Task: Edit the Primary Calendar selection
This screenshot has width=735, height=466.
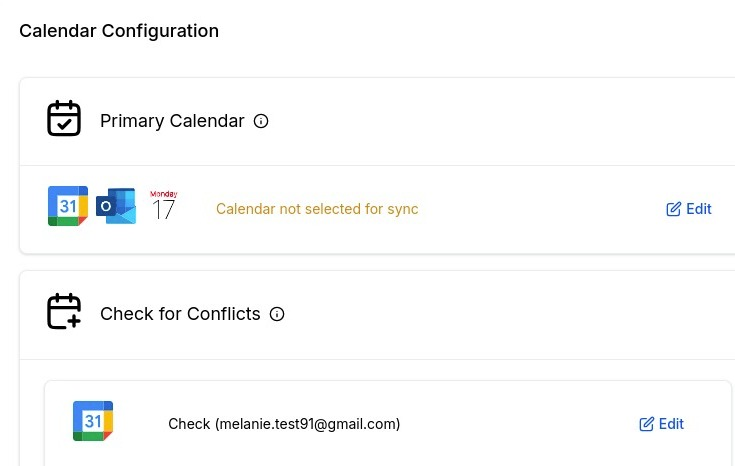Action: [689, 209]
